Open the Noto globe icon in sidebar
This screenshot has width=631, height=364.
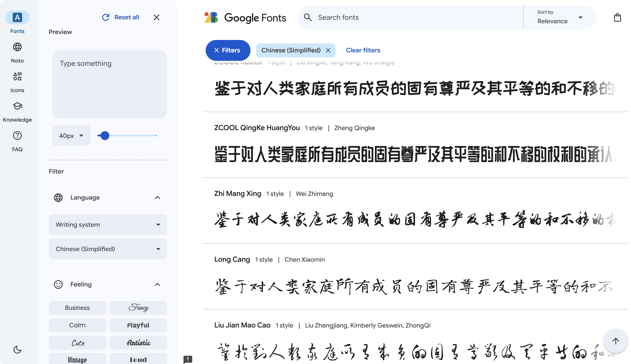pyautogui.click(x=17, y=47)
